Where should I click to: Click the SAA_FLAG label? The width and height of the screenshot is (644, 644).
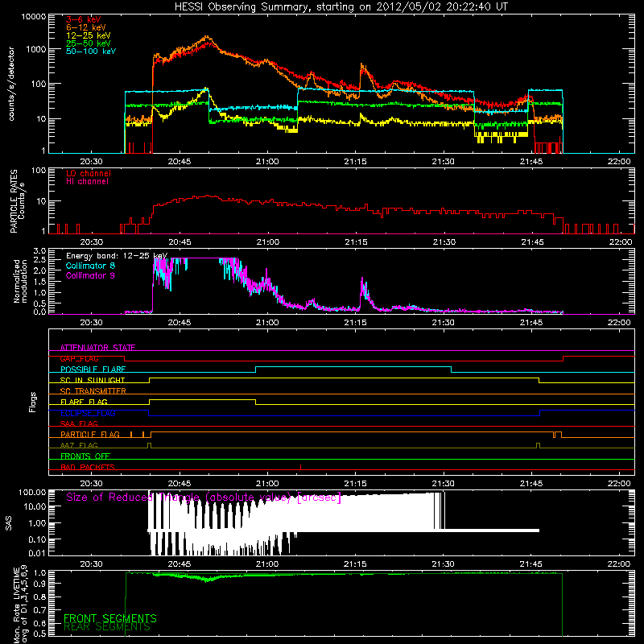[x=79, y=423]
